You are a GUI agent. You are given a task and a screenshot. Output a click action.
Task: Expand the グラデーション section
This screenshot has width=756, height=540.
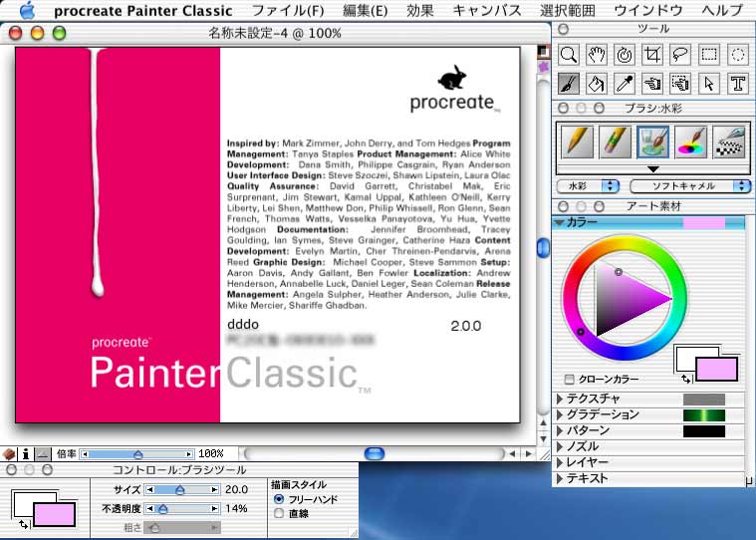click(560, 414)
